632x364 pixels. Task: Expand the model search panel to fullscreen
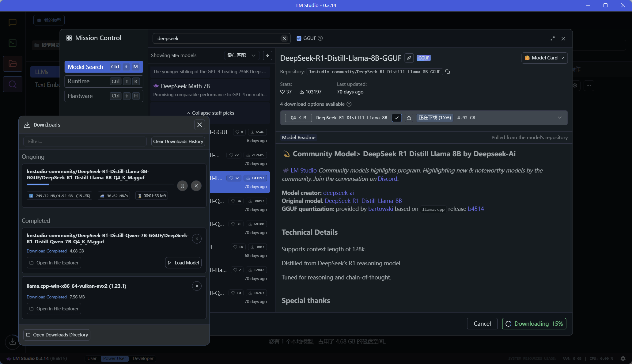coord(552,39)
